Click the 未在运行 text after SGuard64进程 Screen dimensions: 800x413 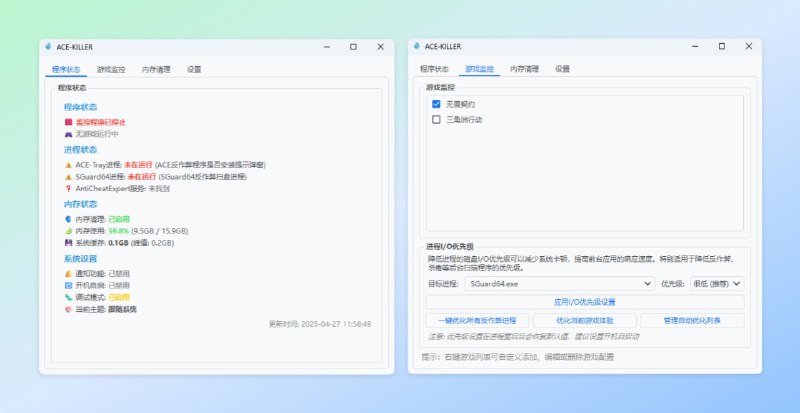pos(142,177)
